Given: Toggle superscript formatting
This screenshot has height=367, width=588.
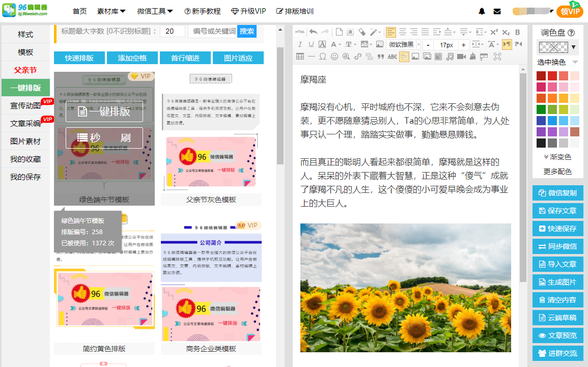Looking at the screenshot, I should coord(494,32).
